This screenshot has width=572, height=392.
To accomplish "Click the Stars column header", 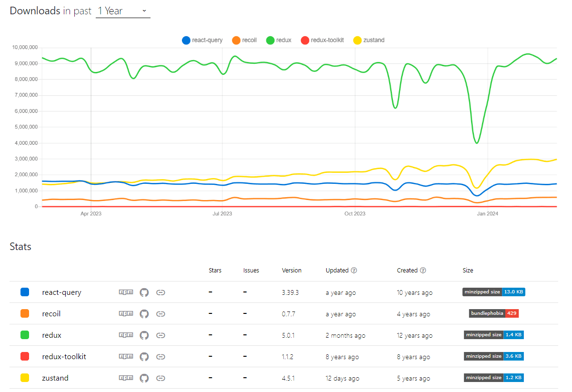I will coord(215,271).
